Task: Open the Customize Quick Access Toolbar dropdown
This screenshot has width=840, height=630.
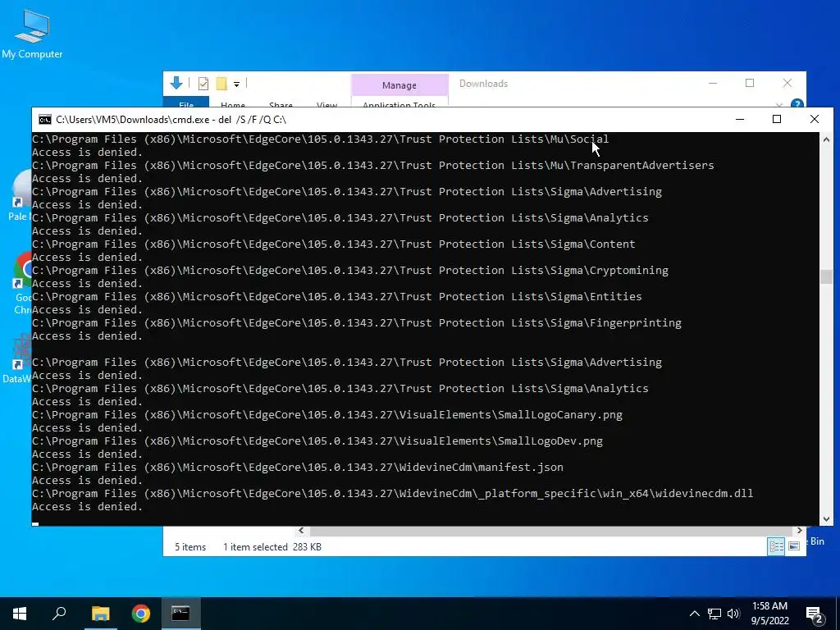Action: pos(236,84)
